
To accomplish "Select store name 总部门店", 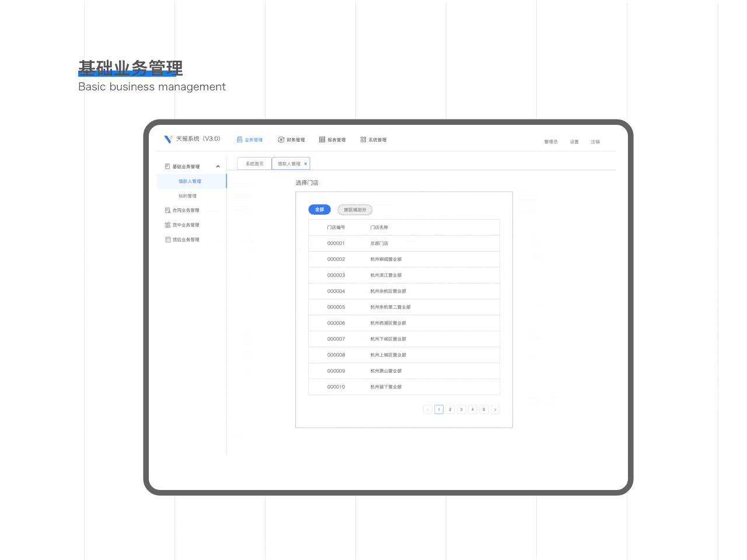I will pos(379,243).
